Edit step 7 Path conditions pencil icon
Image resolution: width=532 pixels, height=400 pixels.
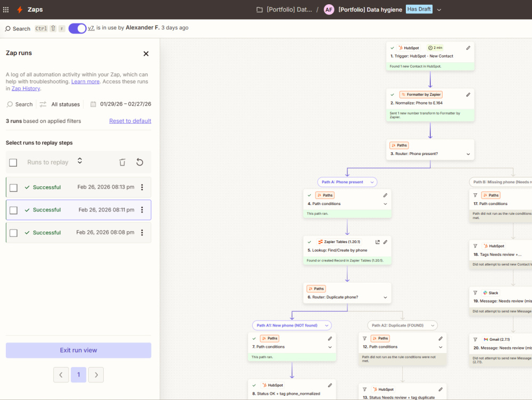click(x=330, y=339)
